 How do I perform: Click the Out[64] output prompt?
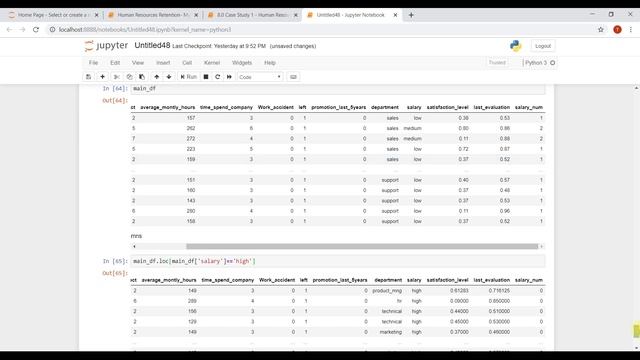pyautogui.click(x=115, y=100)
